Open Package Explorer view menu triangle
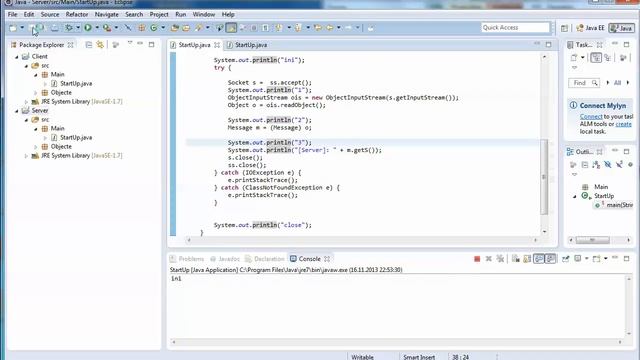The height and width of the screenshot is (360, 640). (x=130, y=43)
